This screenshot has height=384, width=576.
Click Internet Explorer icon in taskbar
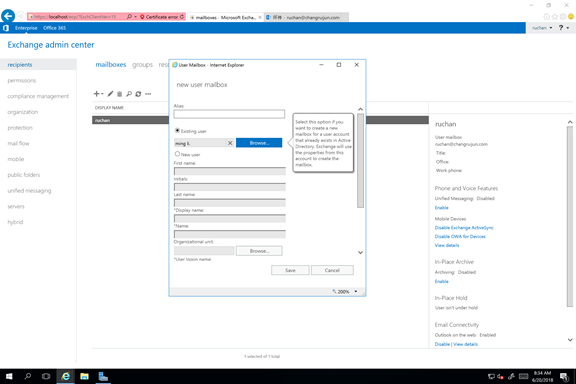point(65,376)
